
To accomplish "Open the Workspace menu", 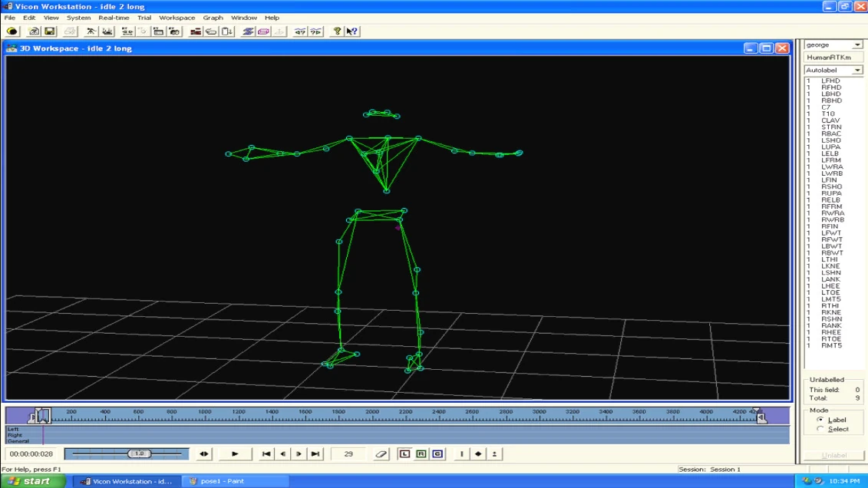I will point(177,18).
